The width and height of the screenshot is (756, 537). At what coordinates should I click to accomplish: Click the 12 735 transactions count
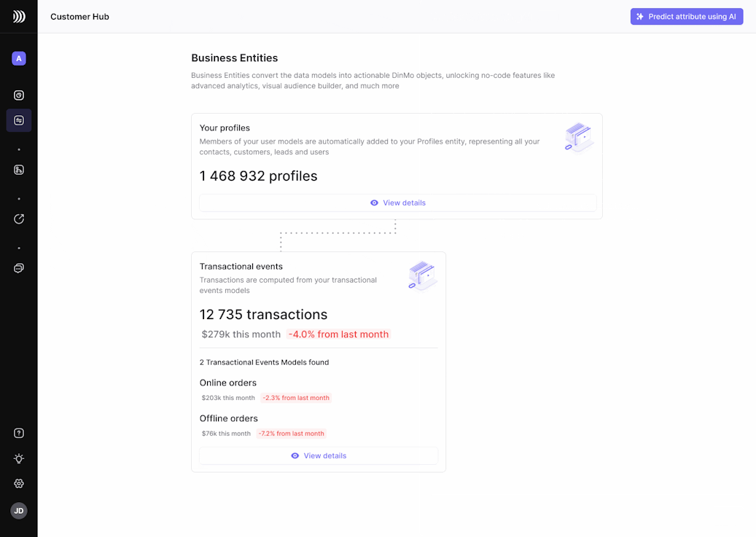click(264, 315)
